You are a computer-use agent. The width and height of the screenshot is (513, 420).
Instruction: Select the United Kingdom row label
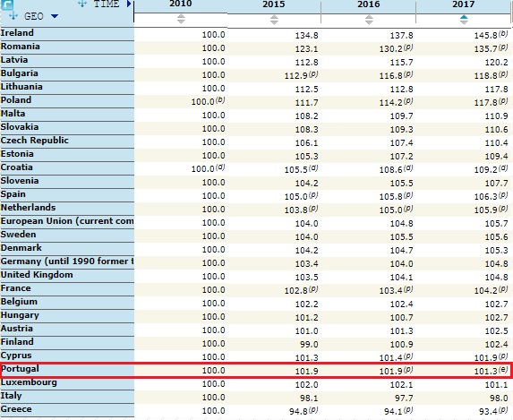tap(37, 274)
